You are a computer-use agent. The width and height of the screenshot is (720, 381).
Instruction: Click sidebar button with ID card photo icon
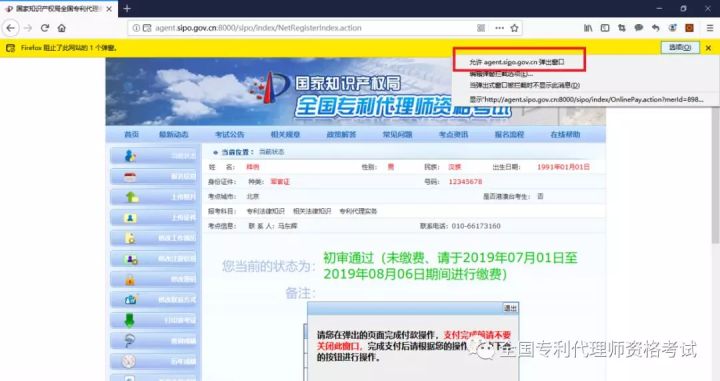tap(153, 218)
